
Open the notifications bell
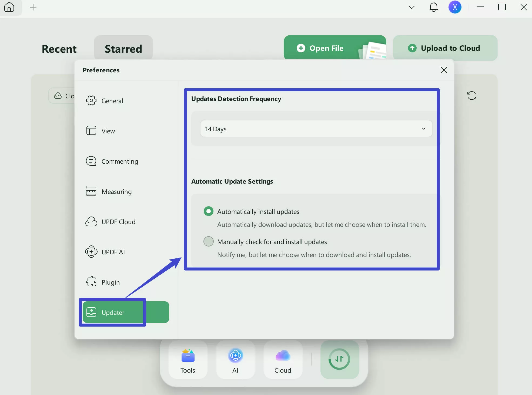[x=433, y=7]
